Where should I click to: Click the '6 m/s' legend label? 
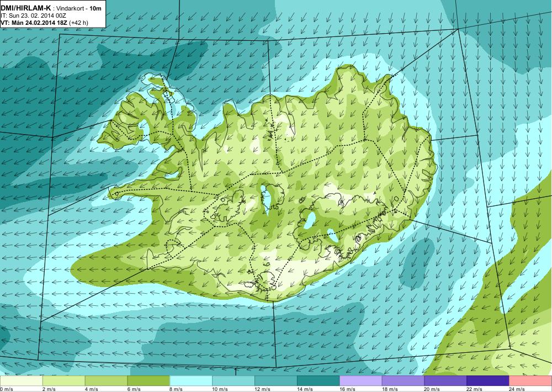[x=134, y=389]
